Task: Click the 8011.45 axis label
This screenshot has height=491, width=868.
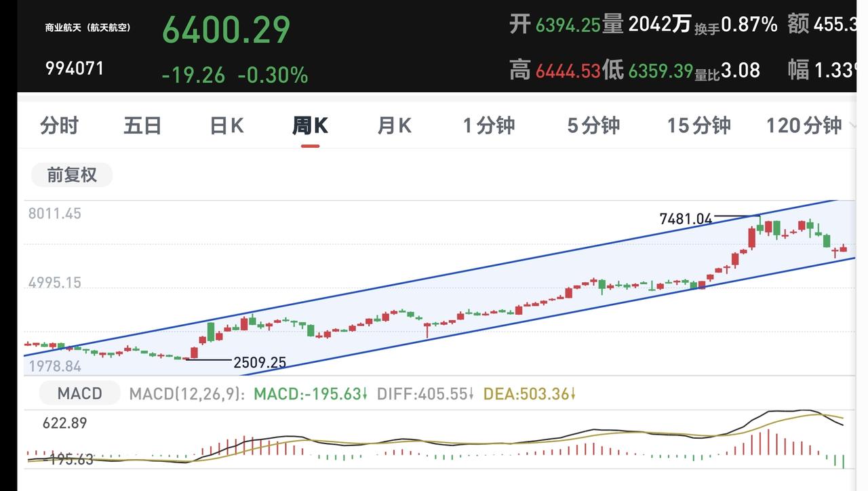Action: 54,214
